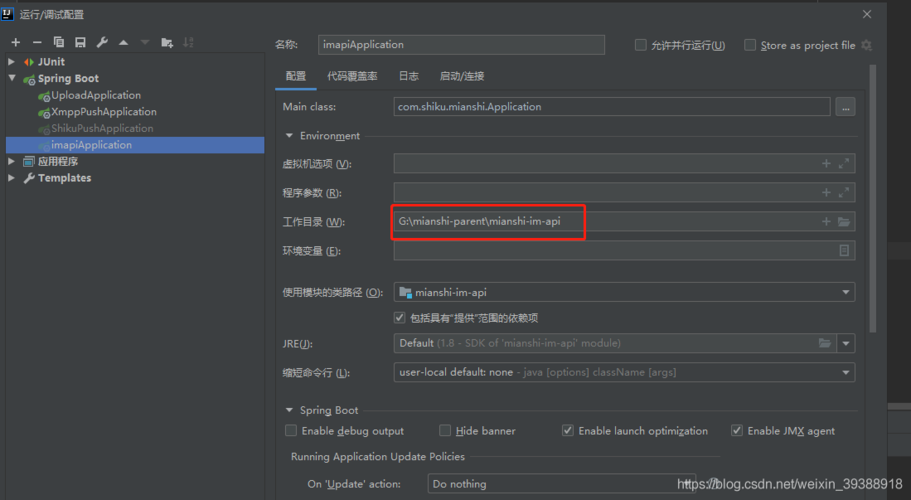Image resolution: width=911 pixels, height=500 pixels.
Task: Enable debug output checkbox
Action: (x=290, y=430)
